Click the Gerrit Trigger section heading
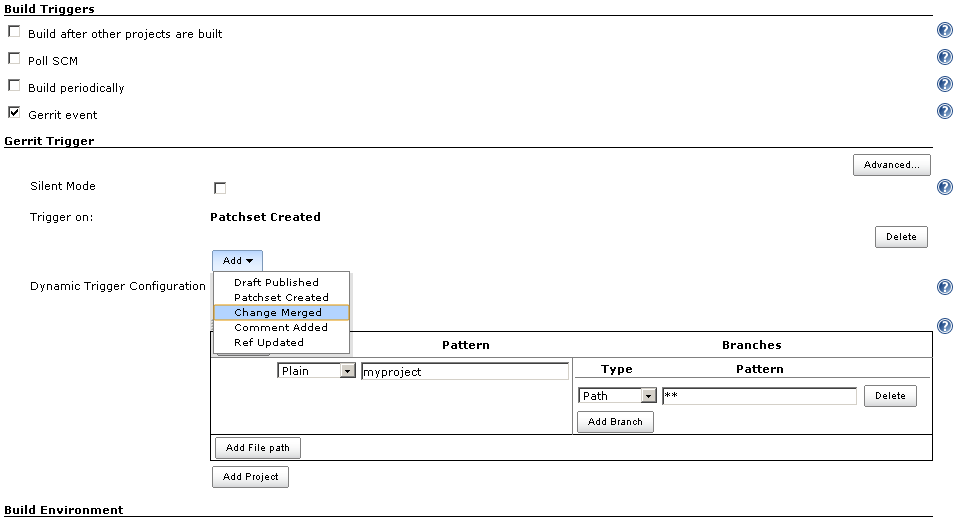Viewport: 959px width, 523px height. [x=49, y=141]
